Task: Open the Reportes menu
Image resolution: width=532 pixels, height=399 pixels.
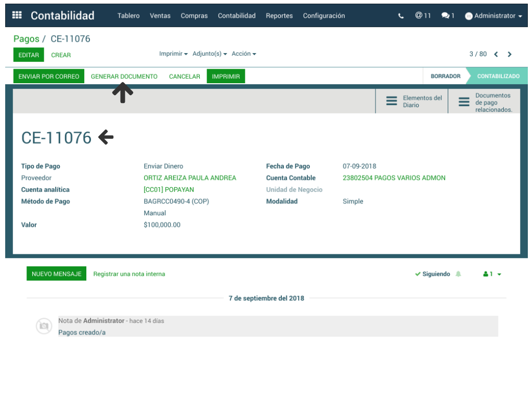Action: point(279,16)
